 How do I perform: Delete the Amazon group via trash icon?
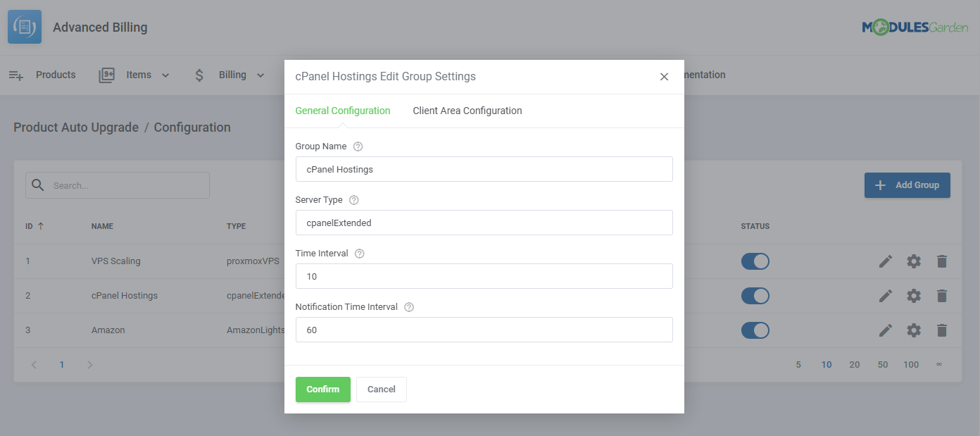(x=942, y=330)
